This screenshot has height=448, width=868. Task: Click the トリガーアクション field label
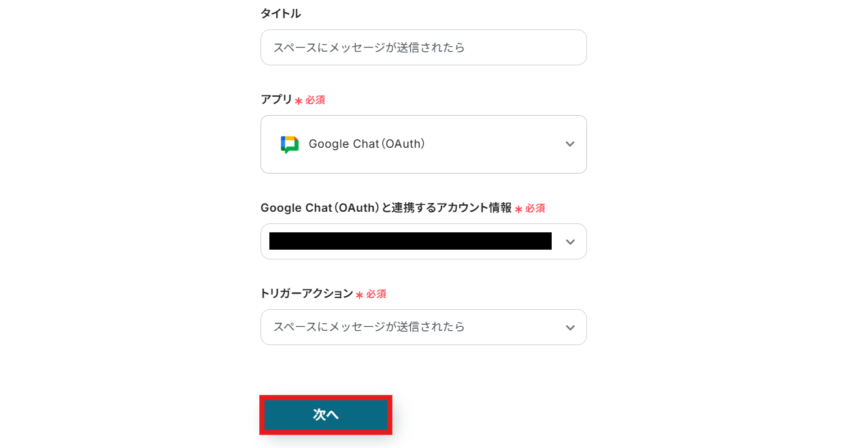pyautogui.click(x=306, y=294)
